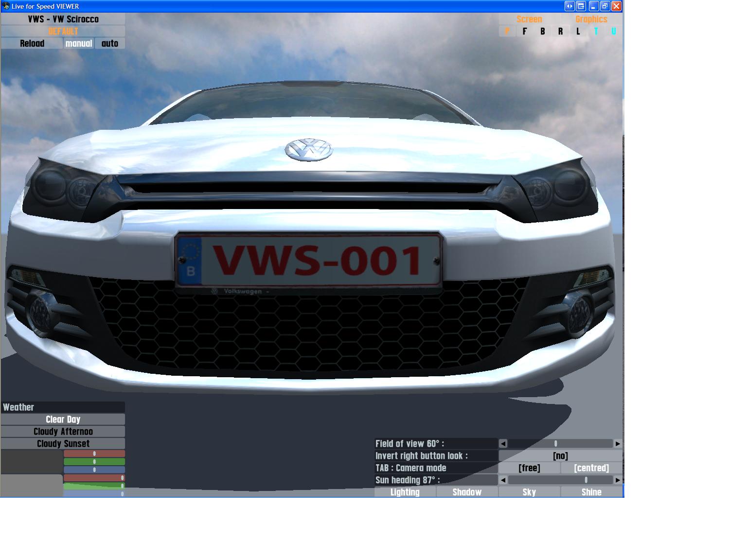Viewport: 747px width, 560px height.
Task: Adjust the lower green colour slider
Action: click(x=94, y=486)
